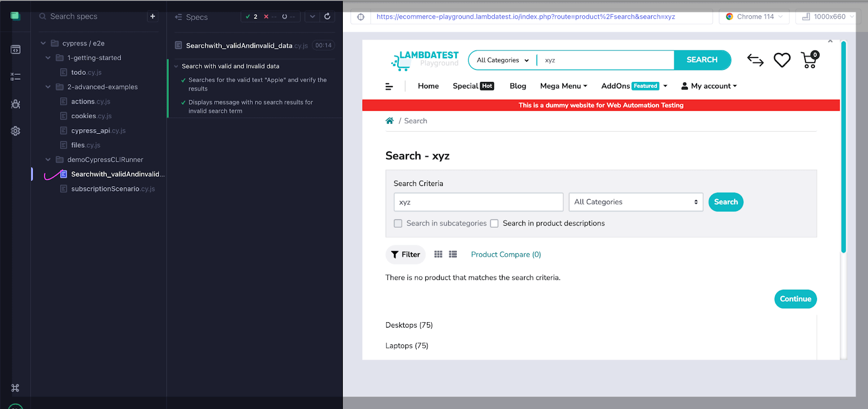Image resolution: width=868 pixels, height=409 pixels.
Task: Open the AddOns Featured menu
Action: (x=634, y=86)
